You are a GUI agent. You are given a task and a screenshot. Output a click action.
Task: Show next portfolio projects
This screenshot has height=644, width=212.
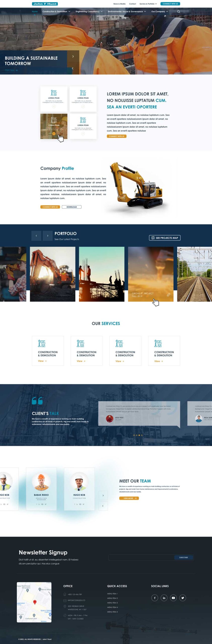[x=48, y=236]
